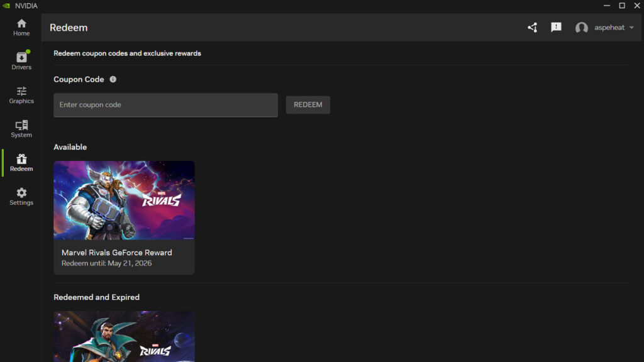Viewport: 644px width, 362px height.
Task: Go to the Home page in sidebar
Action: point(21,27)
